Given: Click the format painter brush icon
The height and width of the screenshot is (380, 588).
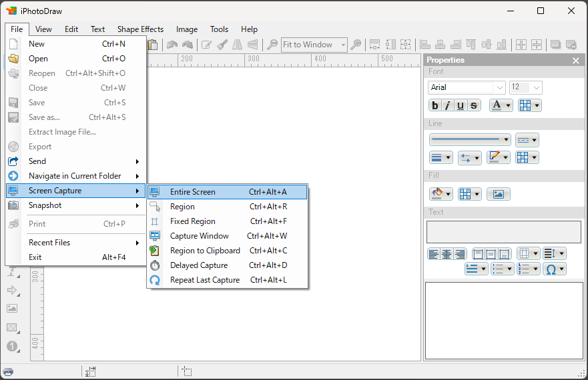Looking at the screenshot, I should 222,45.
